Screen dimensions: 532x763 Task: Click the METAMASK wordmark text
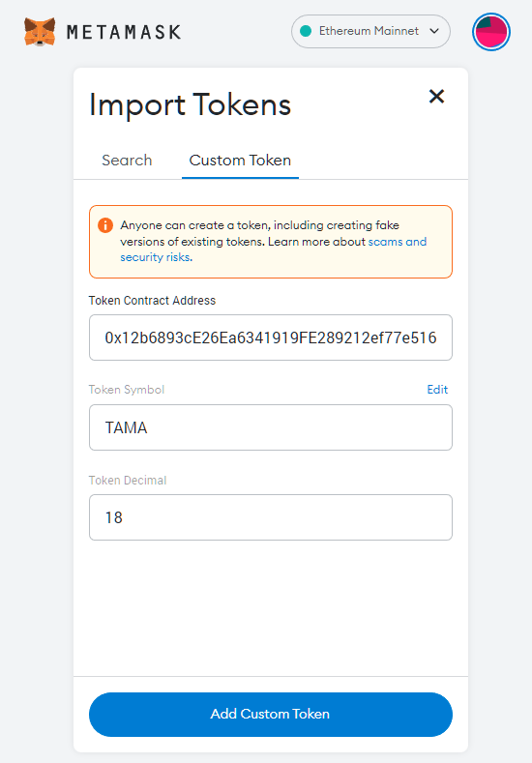(124, 32)
